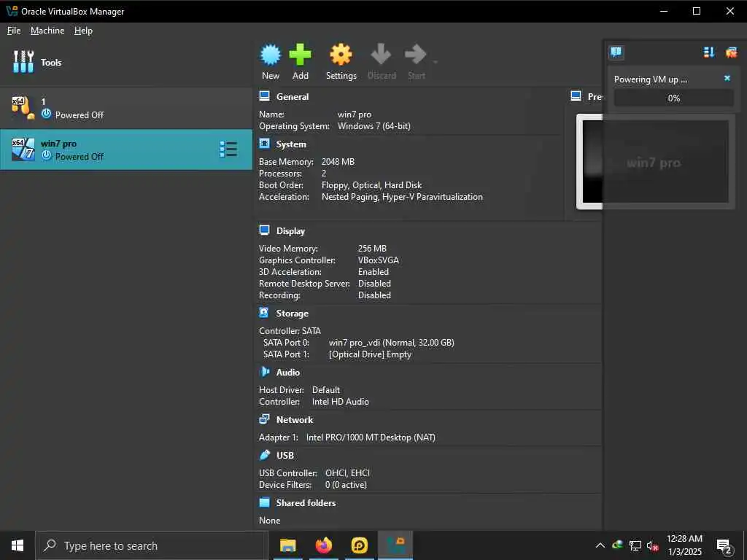
Task: Click the 'OHCI, EHCI' USB controller value
Action: pyautogui.click(x=347, y=473)
